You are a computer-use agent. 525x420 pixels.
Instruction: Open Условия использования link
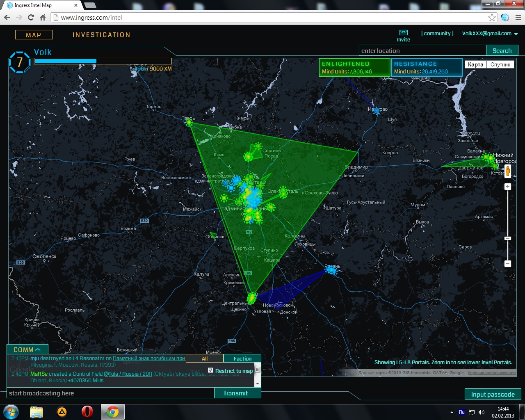(x=491, y=373)
